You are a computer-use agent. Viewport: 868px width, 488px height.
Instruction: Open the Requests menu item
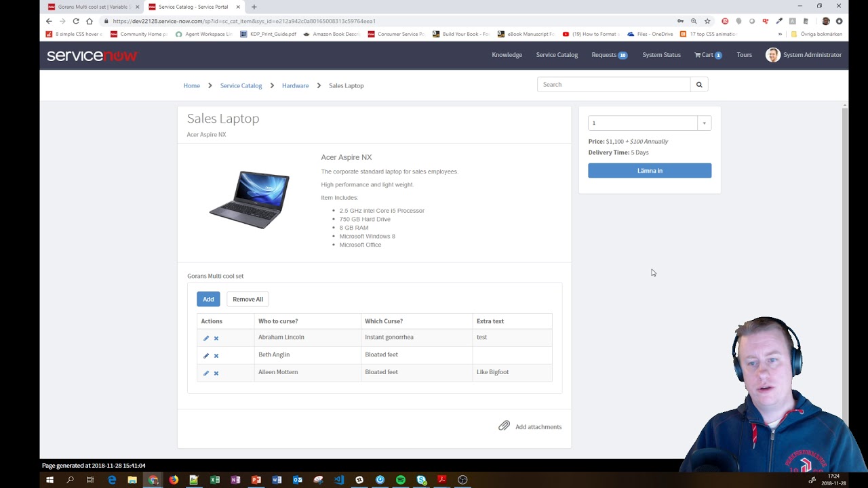609,55
